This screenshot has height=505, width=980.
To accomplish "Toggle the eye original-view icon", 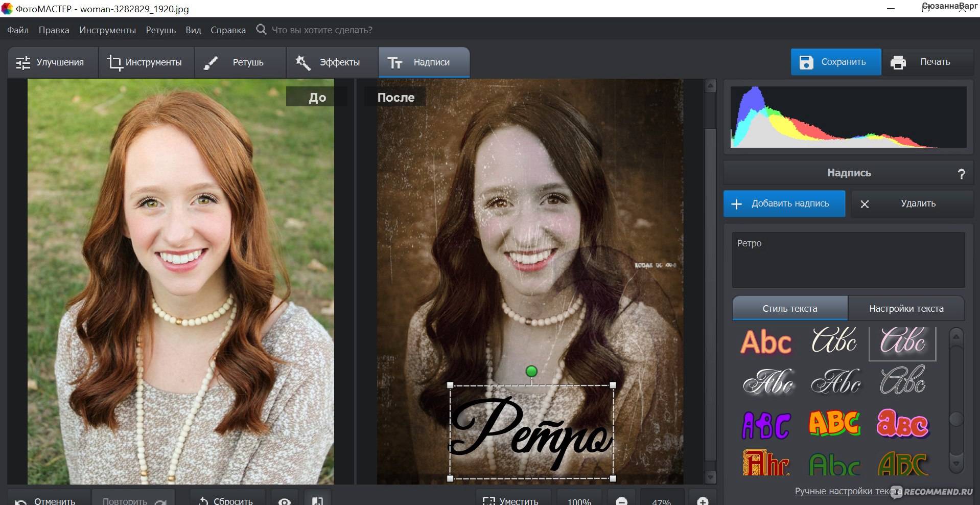I will [285, 501].
